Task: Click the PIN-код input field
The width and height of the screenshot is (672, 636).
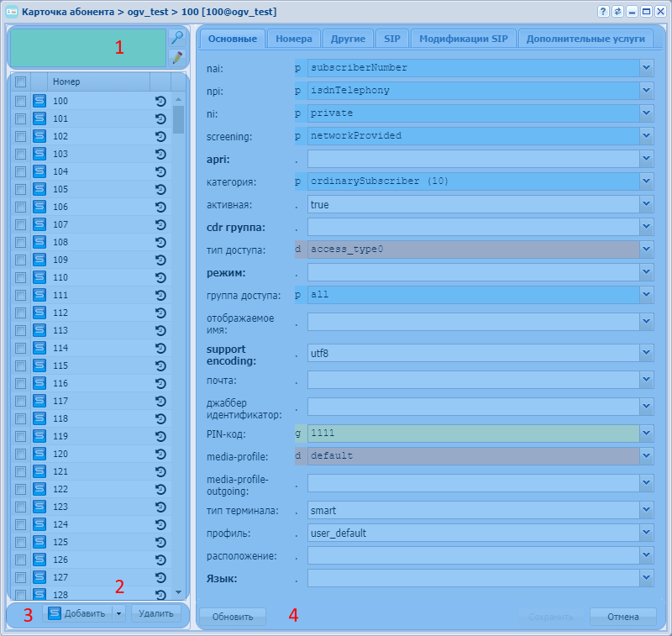Action: 472,434
